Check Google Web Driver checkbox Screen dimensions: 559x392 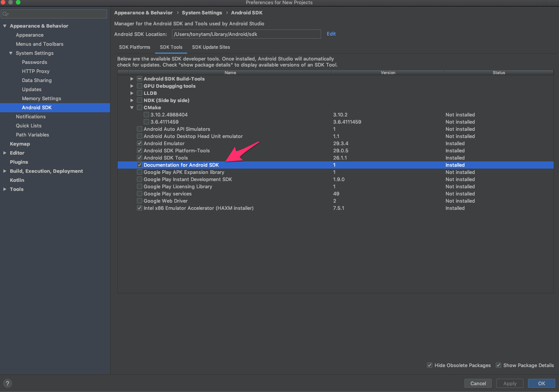click(x=140, y=201)
